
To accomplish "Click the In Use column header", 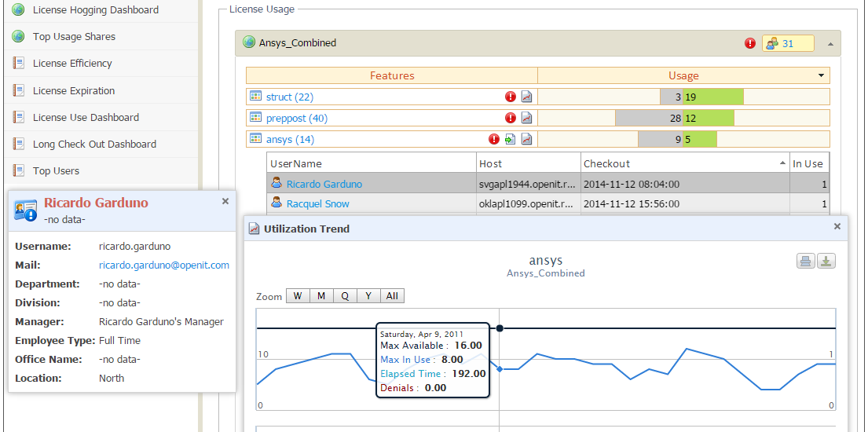I will coord(809,163).
